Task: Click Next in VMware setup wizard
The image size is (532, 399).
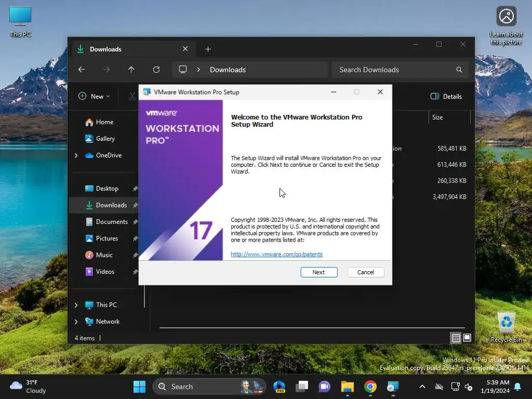Action: click(318, 272)
